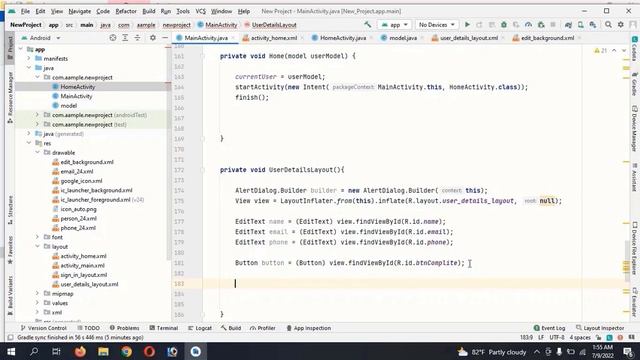Hide the Project panel with minus icon
This screenshot has width=640, height=360.
(165, 38)
